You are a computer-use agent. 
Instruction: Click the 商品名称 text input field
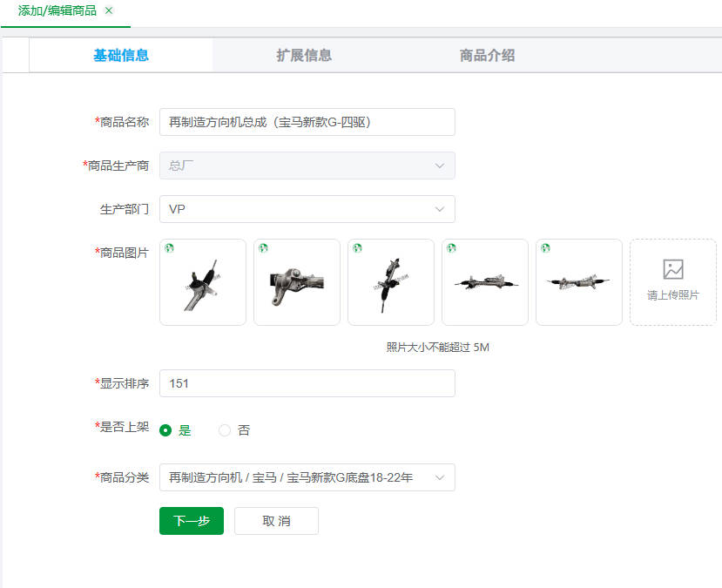pos(307,122)
